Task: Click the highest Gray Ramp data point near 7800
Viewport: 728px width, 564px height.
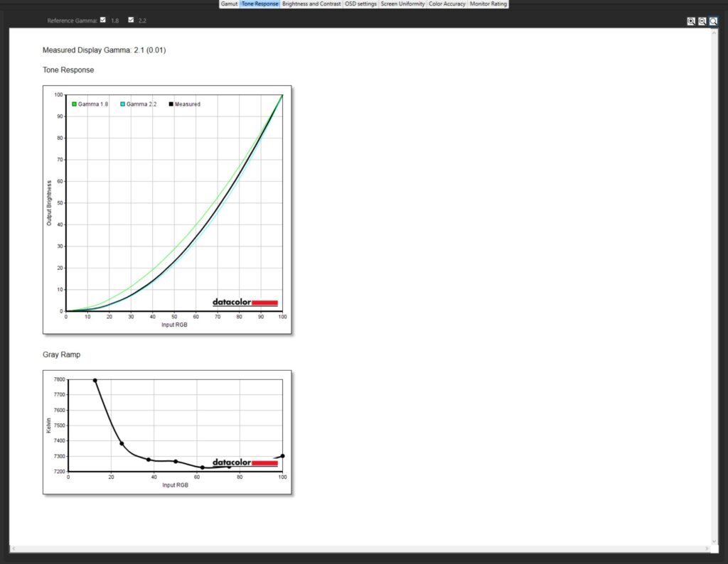Action: 95,381
